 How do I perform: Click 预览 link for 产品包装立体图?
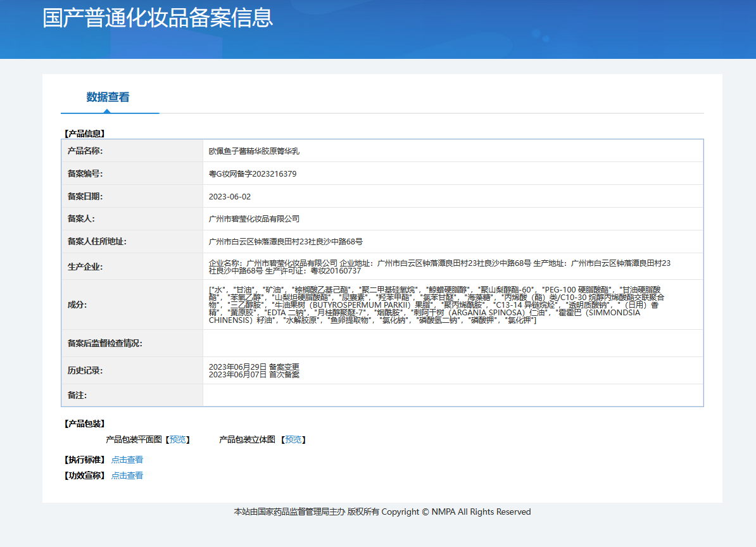click(293, 439)
